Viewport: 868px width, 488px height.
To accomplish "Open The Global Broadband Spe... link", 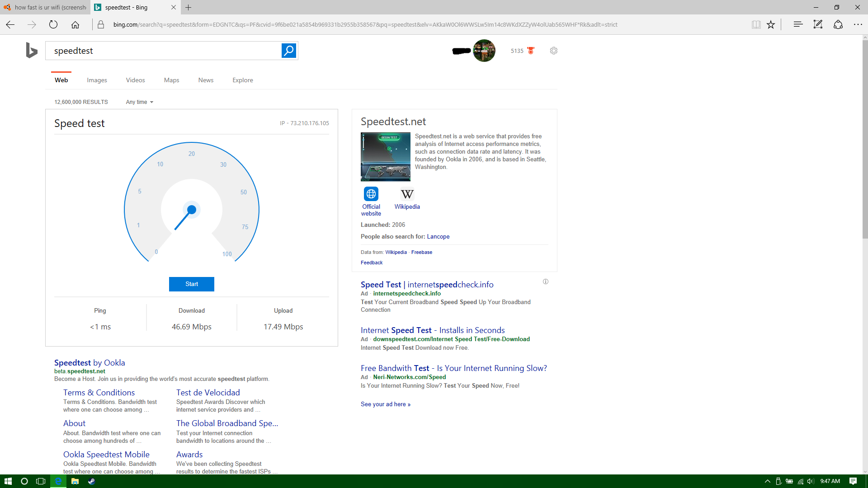I will tap(227, 423).
